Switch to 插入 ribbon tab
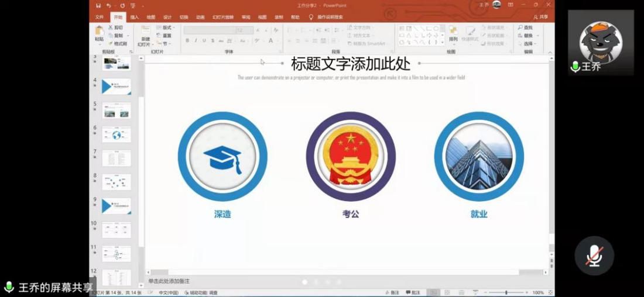This screenshot has height=297, width=644. 134,17
